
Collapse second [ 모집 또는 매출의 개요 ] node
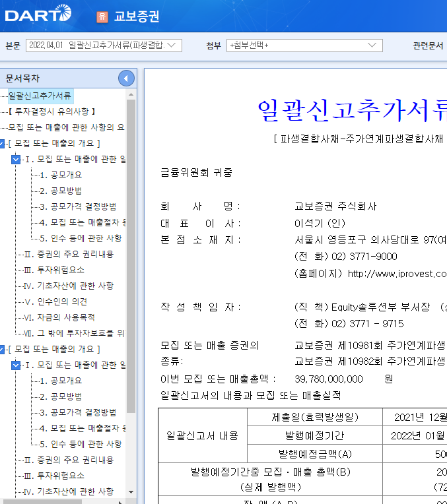pyautogui.click(x=2, y=349)
